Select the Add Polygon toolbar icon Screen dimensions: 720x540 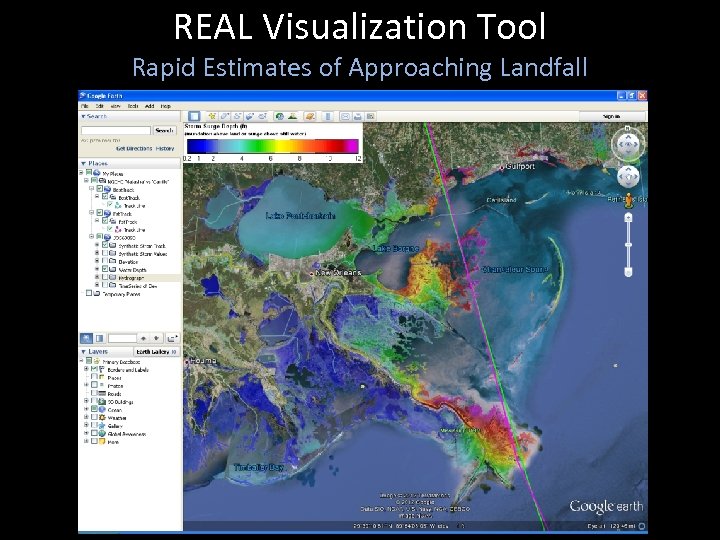coord(225,116)
